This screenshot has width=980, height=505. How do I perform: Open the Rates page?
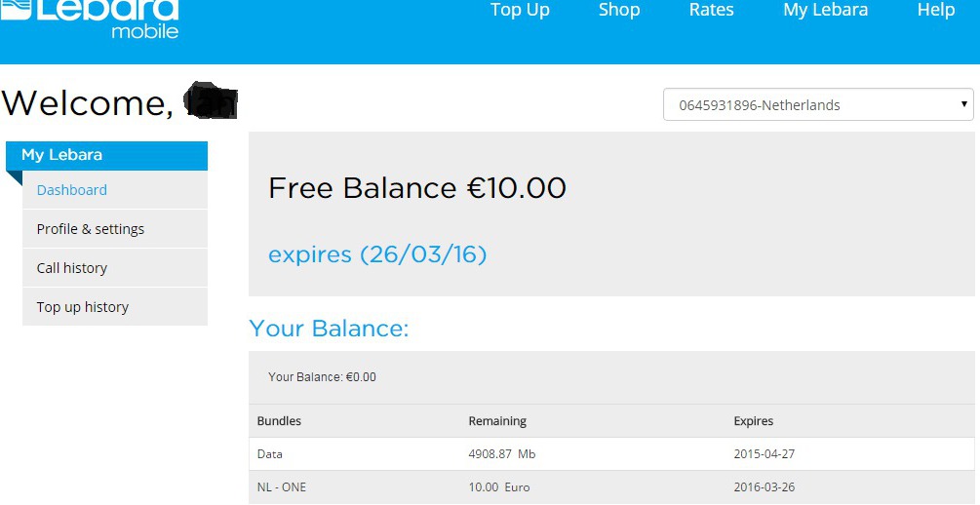[711, 11]
